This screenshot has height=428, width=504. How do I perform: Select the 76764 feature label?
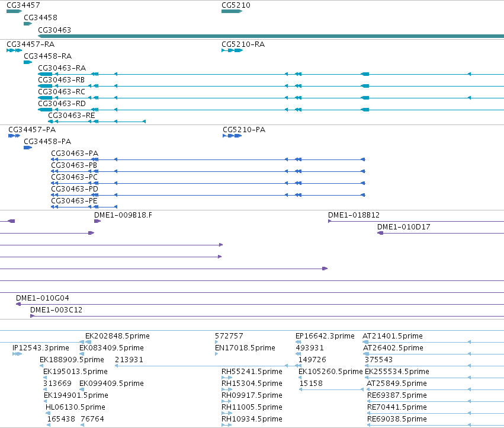(92, 419)
